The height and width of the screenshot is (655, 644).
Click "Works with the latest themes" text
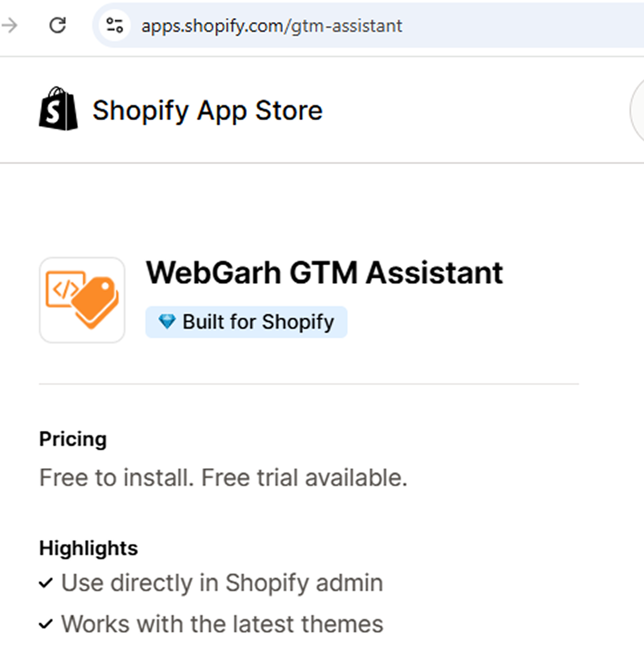[222, 624]
